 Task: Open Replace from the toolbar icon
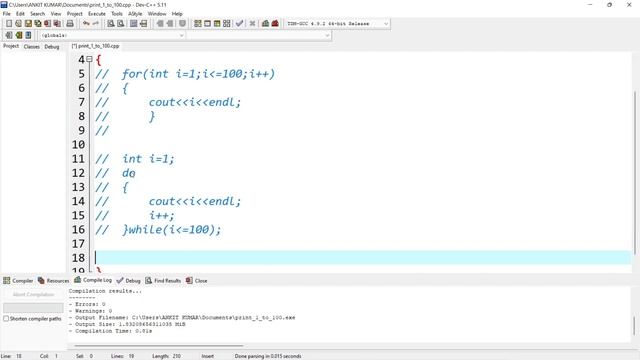(x=120, y=24)
